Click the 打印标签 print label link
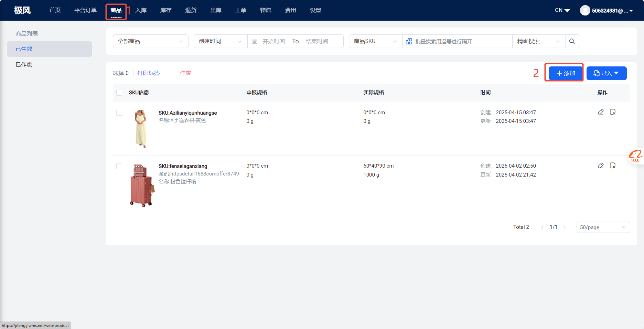 pos(149,73)
